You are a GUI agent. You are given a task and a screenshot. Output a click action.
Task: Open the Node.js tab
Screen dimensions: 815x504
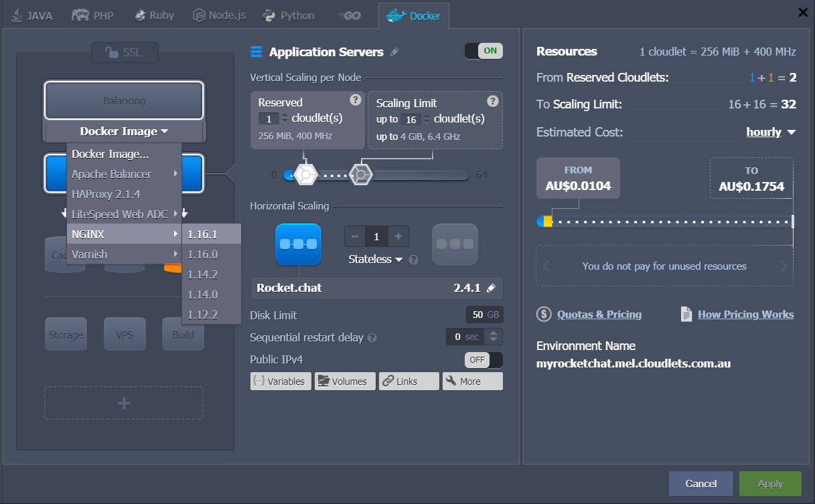tap(219, 15)
